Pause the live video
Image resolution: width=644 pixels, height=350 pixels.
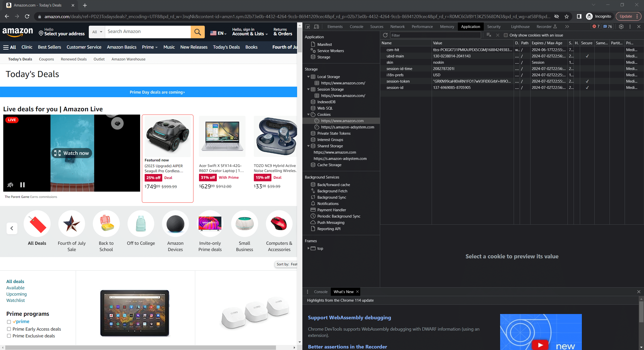pyautogui.click(x=22, y=185)
